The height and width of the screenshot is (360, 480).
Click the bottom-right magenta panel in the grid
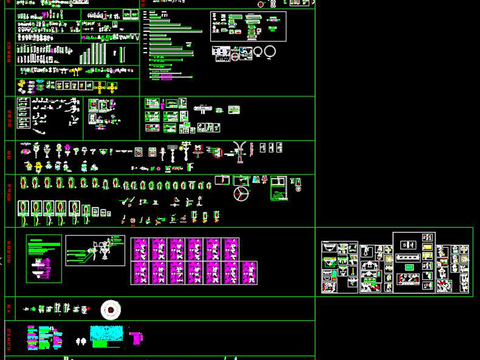tap(248, 273)
